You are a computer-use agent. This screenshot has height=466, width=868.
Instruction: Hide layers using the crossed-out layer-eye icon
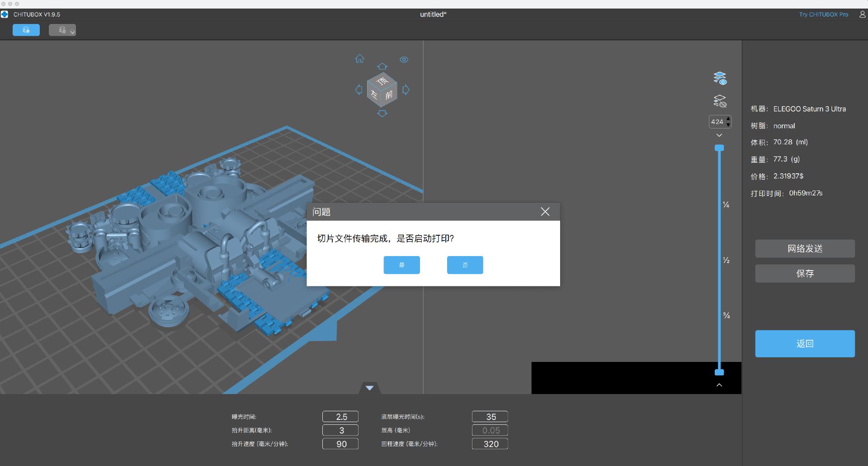720,101
